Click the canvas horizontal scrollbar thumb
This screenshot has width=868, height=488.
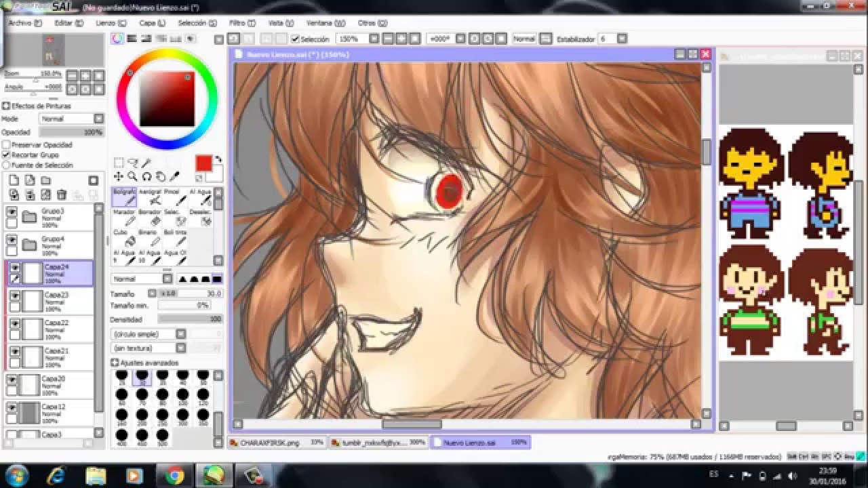tap(412, 424)
